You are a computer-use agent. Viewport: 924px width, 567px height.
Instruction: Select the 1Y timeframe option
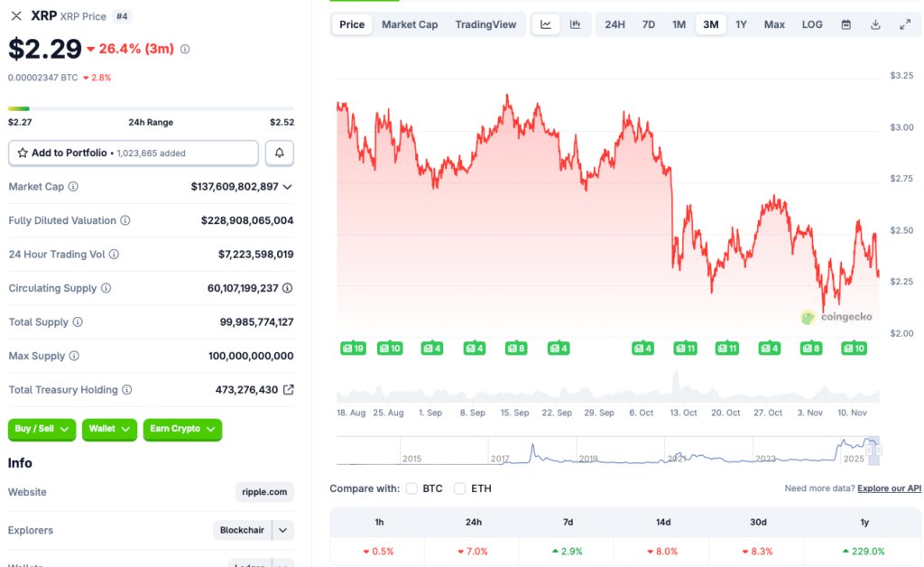pos(741,23)
